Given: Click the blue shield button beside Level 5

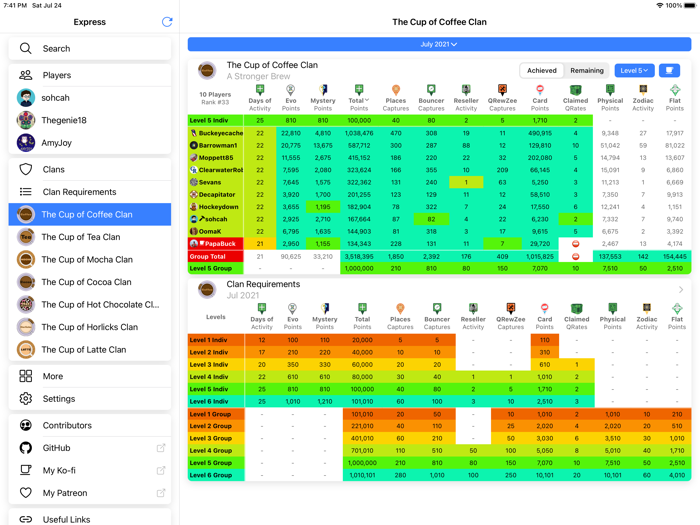Looking at the screenshot, I should coord(669,71).
